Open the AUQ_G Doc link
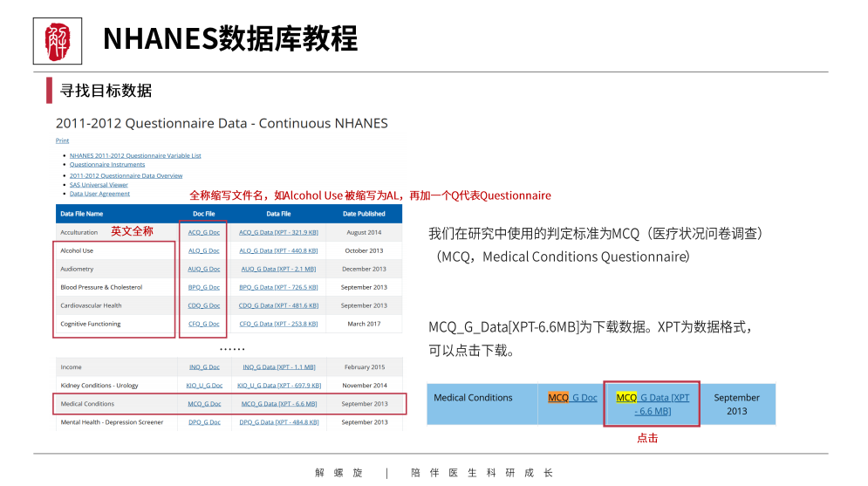 pyautogui.click(x=204, y=269)
